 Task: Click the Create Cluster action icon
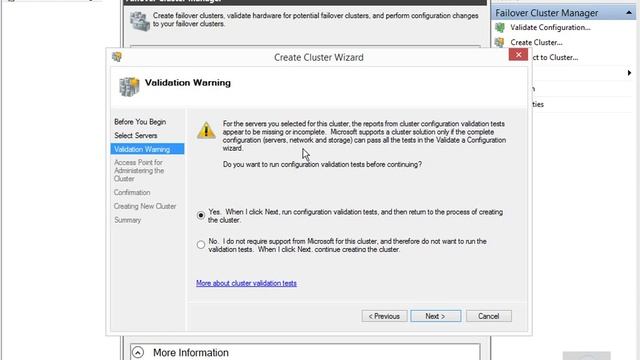pyautogui.click(x=500, y=42)
